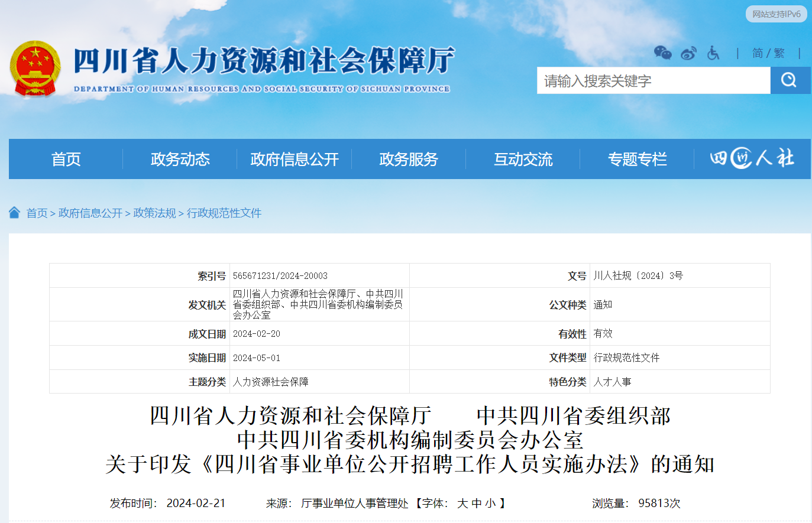Open the 政务动态 navigation tab
Viewport: 812px width, 523px height.
click(x=180, y=159)
